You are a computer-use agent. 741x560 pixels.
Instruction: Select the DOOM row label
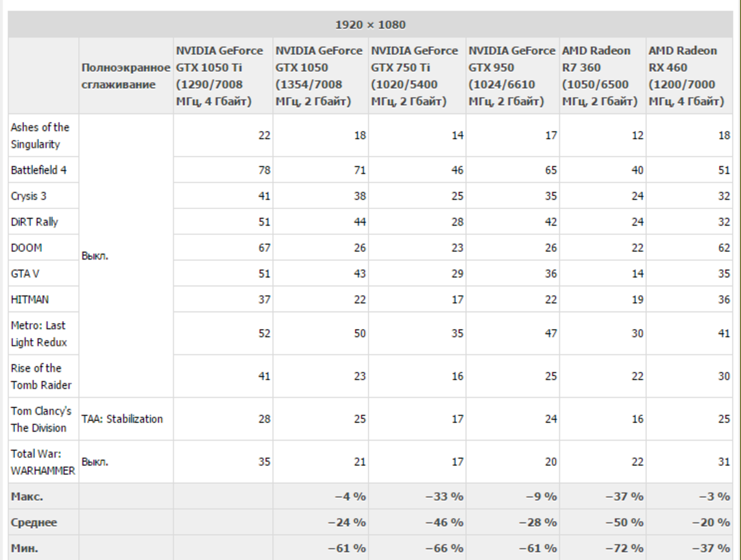26,248
